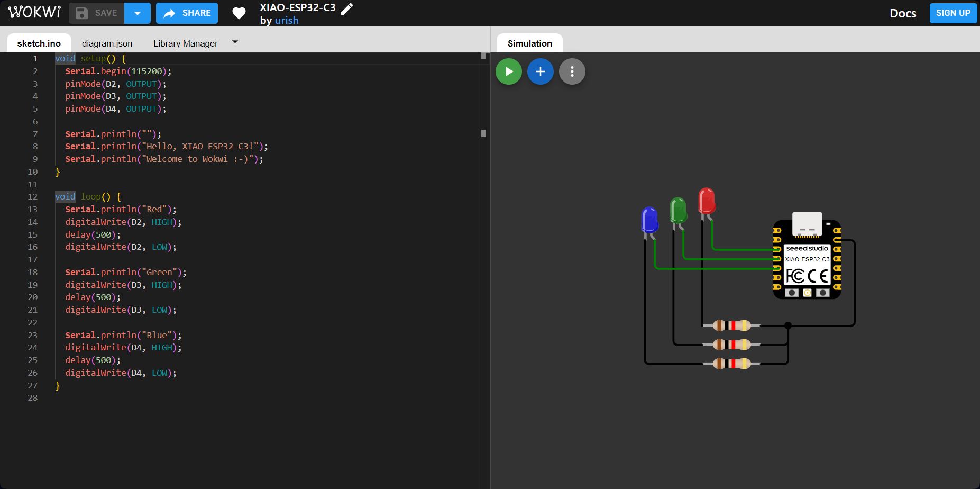980x489 pixels.
Task: Share the project via SHARE button
Action: click(187, 13)
